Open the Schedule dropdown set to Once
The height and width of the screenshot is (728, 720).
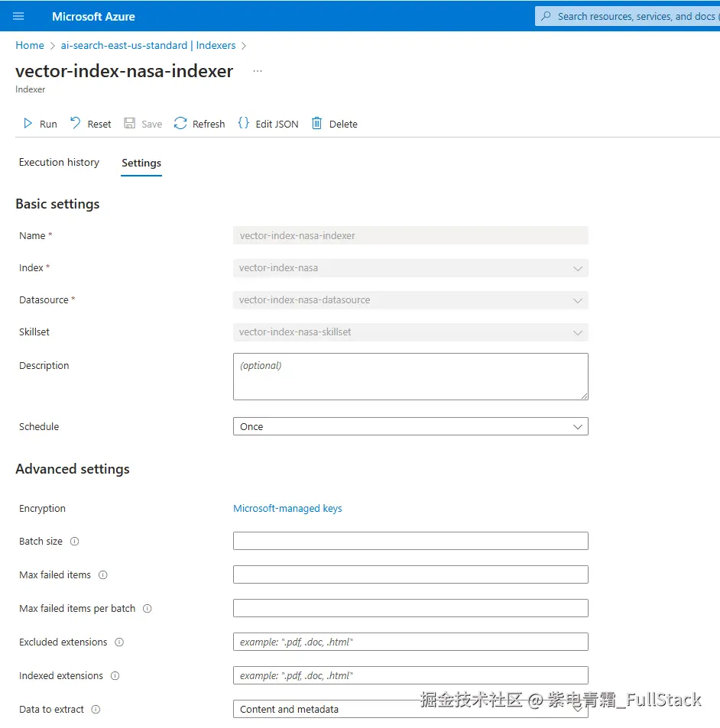coord(410,426)
